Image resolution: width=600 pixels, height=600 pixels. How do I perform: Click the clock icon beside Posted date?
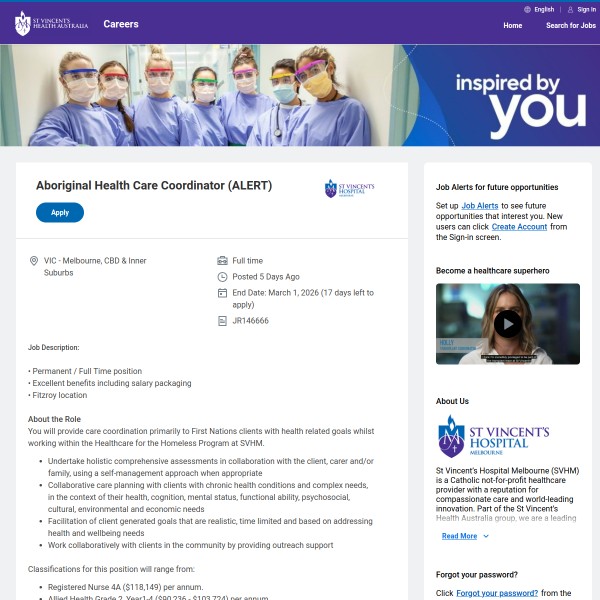tap(222, 277)
